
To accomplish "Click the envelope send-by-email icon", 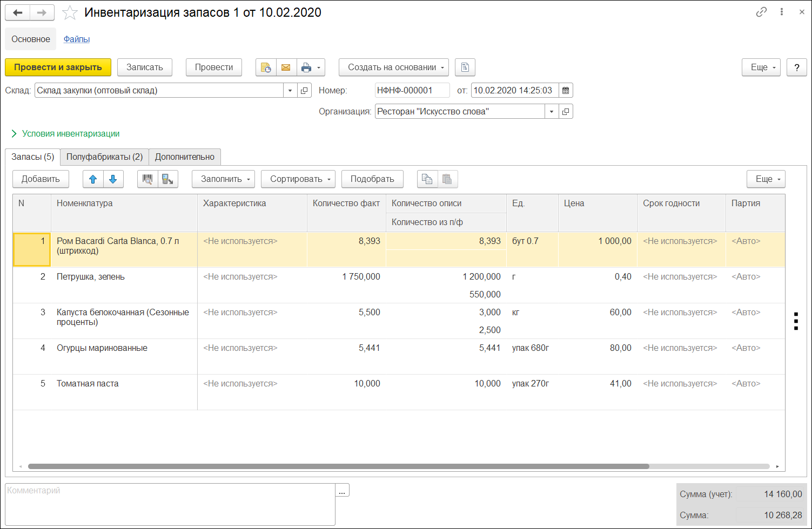I will coord(286,67).
